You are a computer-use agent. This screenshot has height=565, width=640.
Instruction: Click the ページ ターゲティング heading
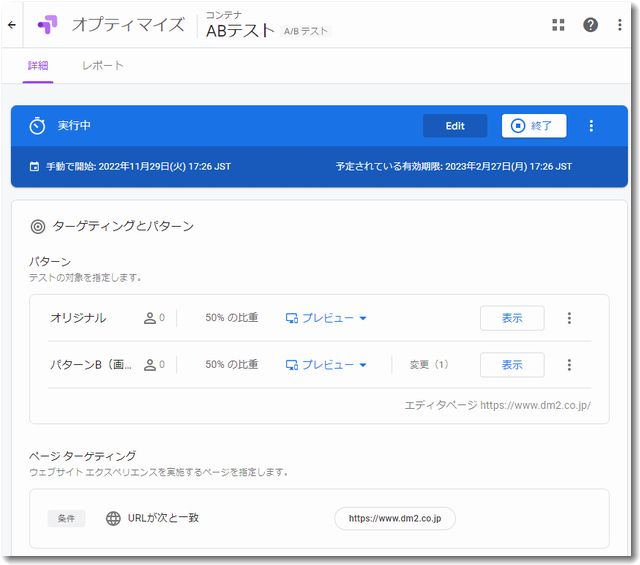(x=82, y=456)
